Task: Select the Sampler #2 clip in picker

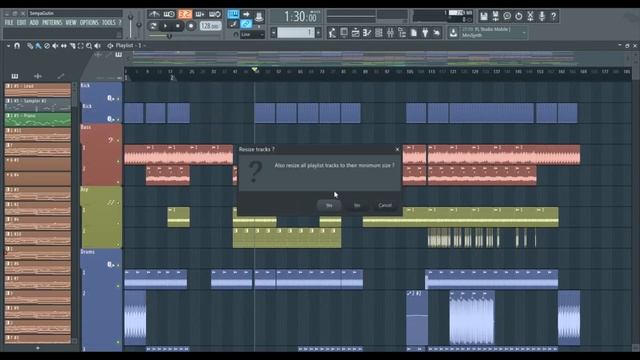Action: coord(38,104)
